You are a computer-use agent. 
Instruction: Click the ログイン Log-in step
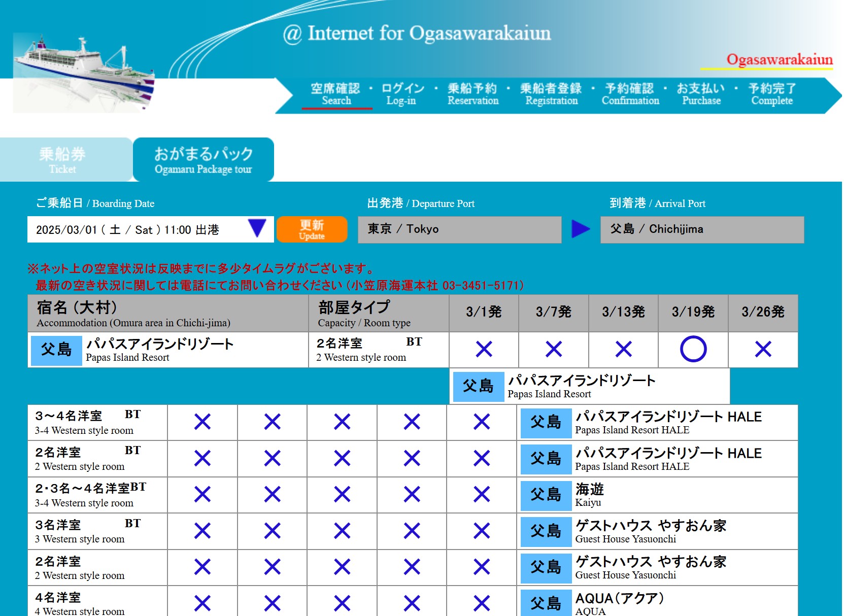[x=402, y=94]
